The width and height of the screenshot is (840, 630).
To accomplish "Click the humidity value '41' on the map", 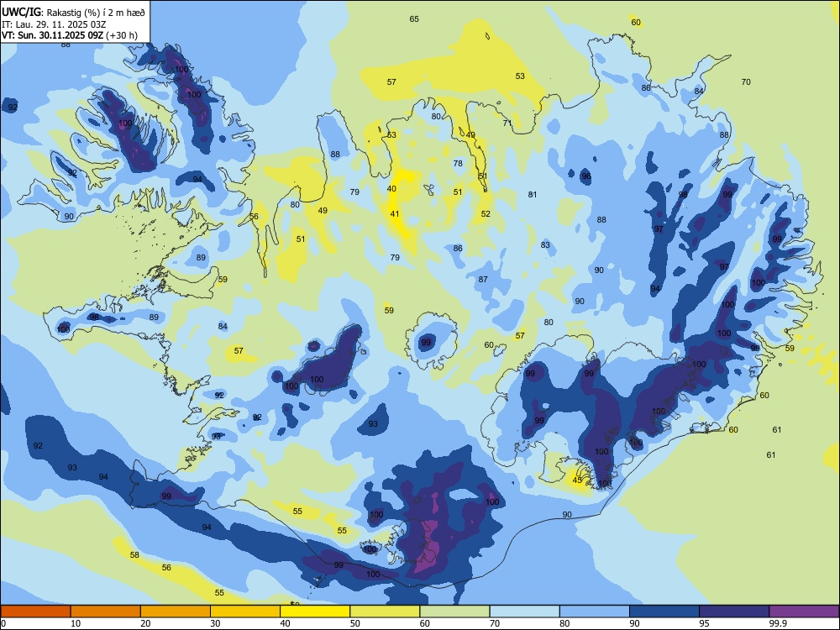I will (395, 213).
